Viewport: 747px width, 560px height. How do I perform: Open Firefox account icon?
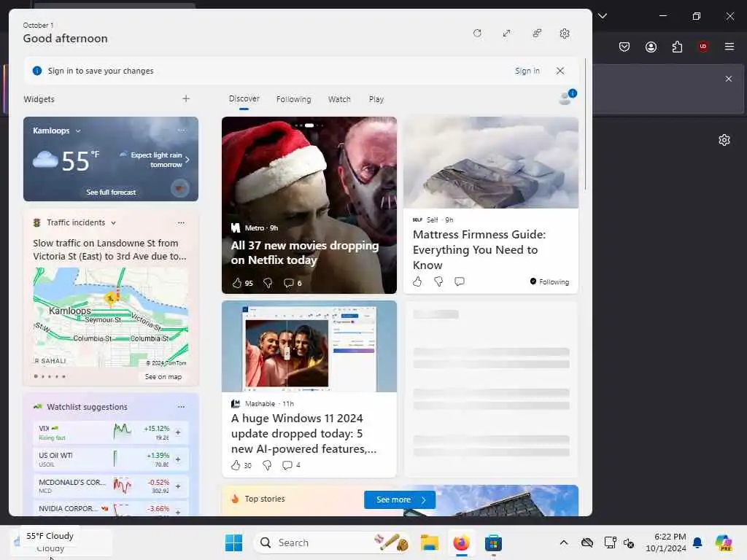point(651,46)
